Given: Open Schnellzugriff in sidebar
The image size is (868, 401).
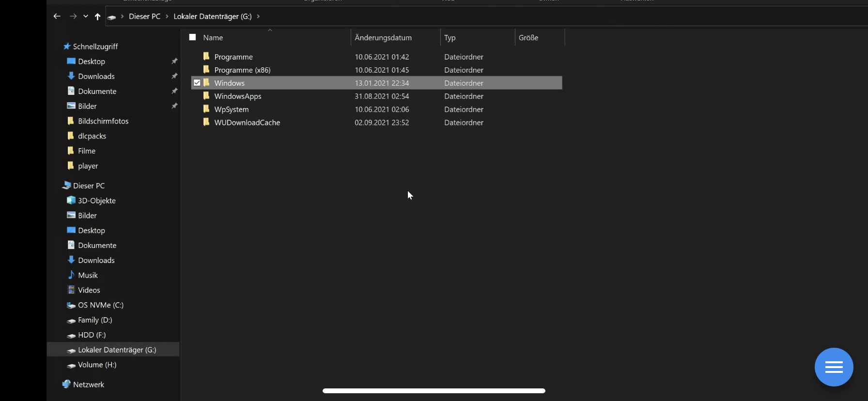Looking at the screenshot, I should pyautogui.click(x=95, y=46).
